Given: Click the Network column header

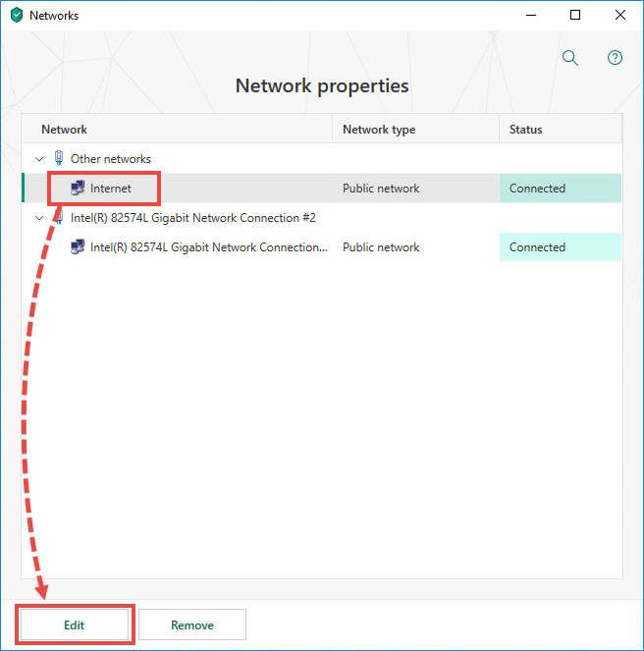Looking at the screenshot, I should (x=177, y=130).
